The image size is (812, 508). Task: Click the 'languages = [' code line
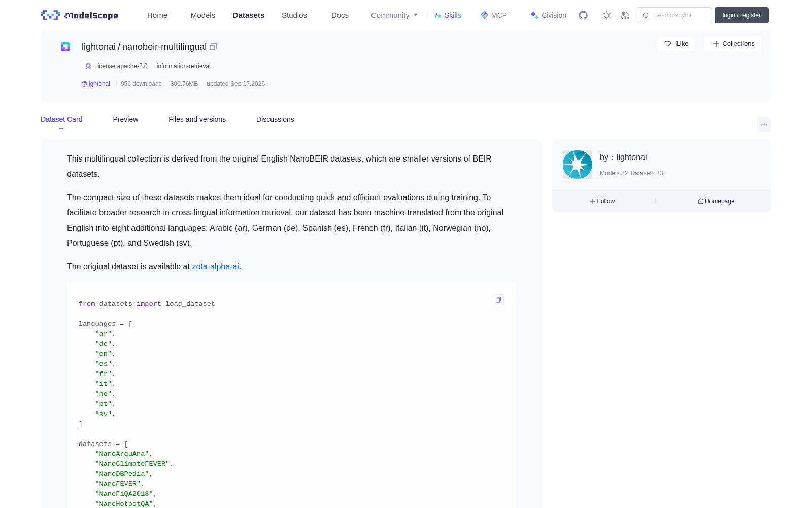(106, 324)
